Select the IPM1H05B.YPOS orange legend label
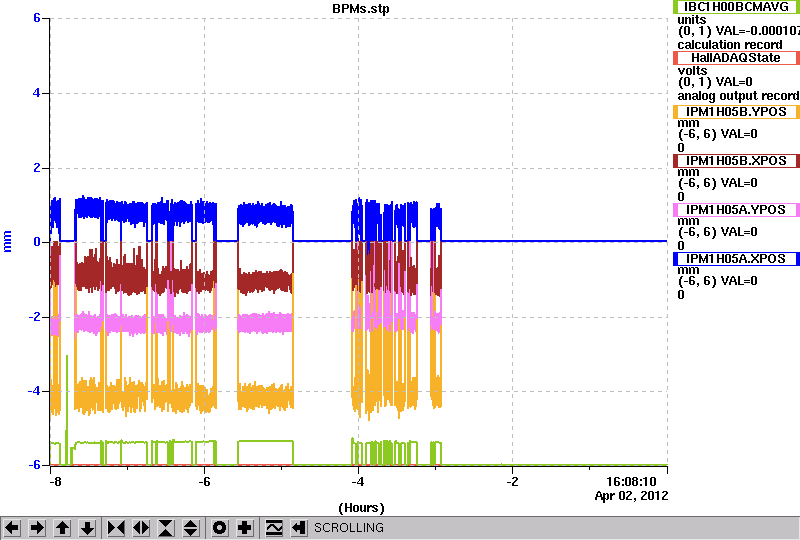Screen dimensions: 800x540 736,112
